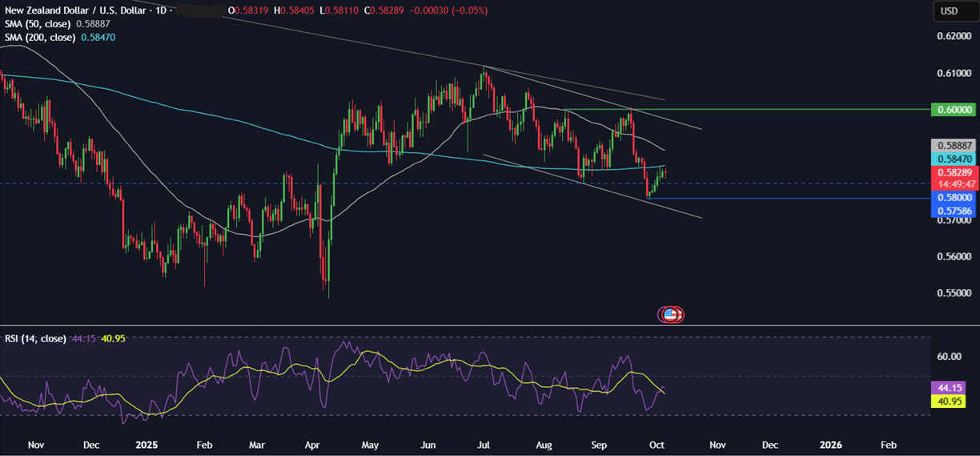The image size is (980, 456).
Task: Click the gray 0.58887 SMA price label
Action: [x=954, y=146]
